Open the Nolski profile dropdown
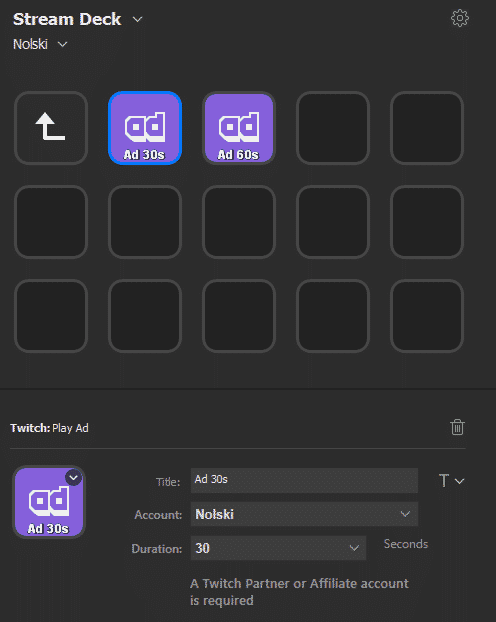496x622 pixels. (40, 44)
